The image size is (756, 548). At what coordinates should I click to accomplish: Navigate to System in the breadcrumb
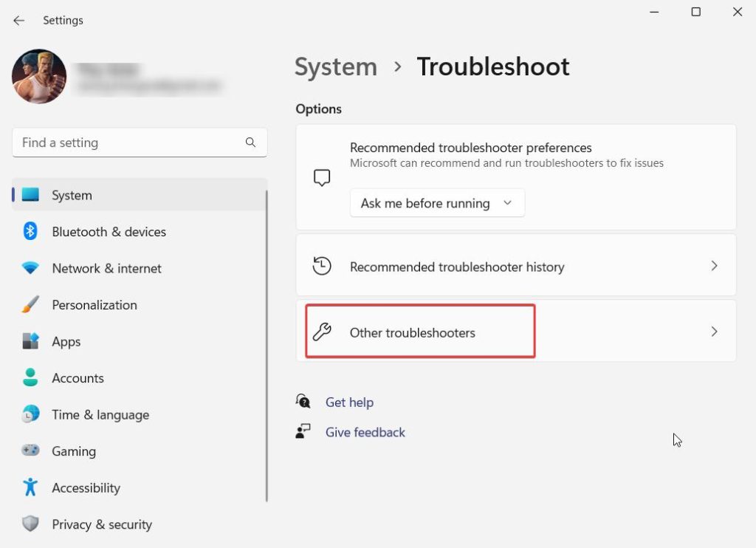[x=336, y=66]
